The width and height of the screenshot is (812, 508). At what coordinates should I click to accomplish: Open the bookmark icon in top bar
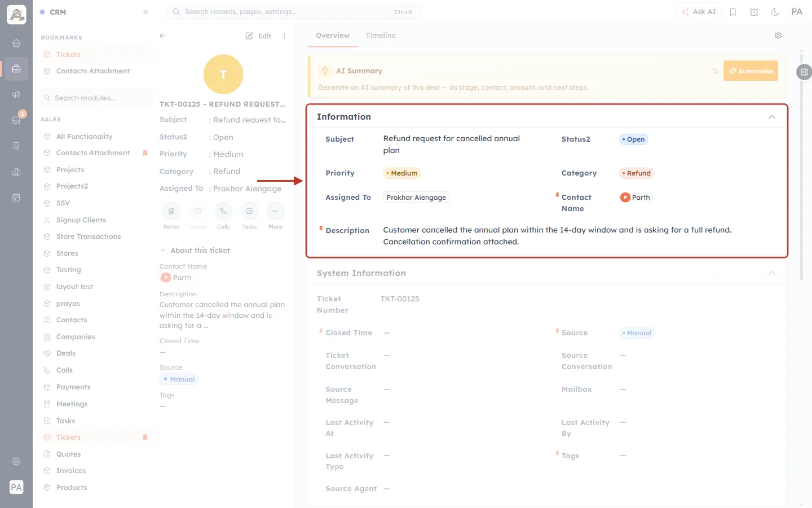(733, 12)
